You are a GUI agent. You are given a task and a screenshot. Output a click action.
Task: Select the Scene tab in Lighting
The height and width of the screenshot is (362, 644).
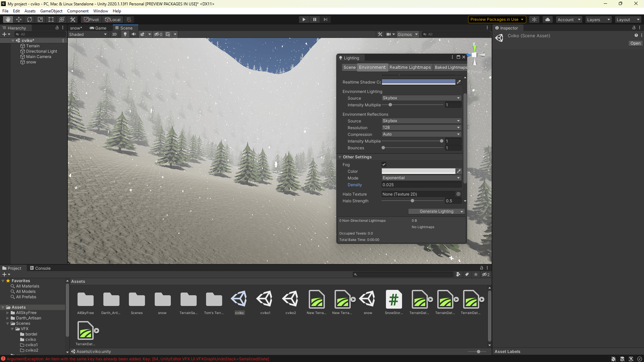(x=349, y=67)
